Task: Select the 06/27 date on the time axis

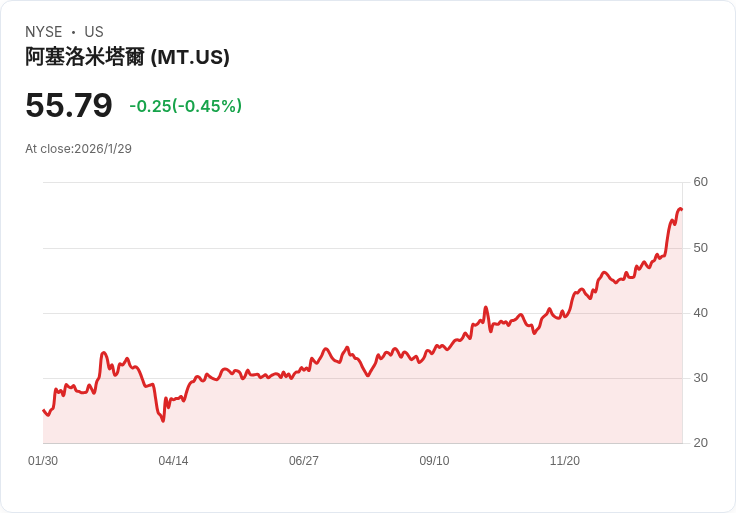Action: coord(304,461)
